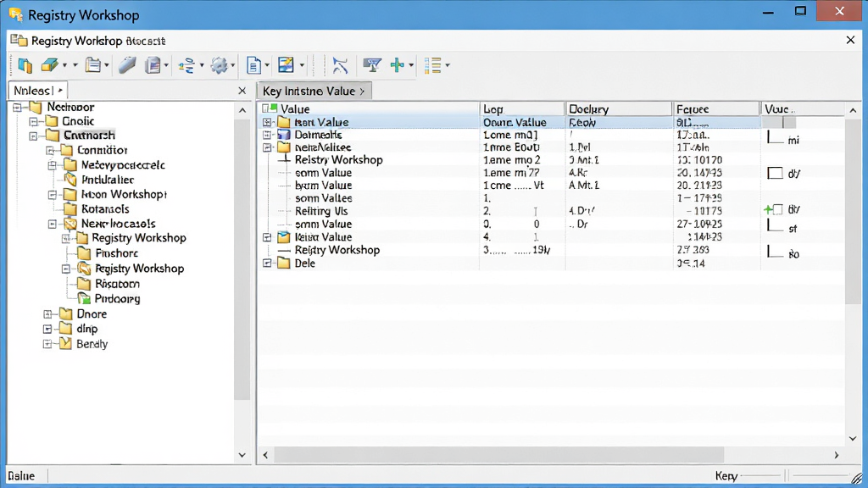Click down arrow of tree panel scrollbar
Screen dimensions: 868x488
point(242,455)
